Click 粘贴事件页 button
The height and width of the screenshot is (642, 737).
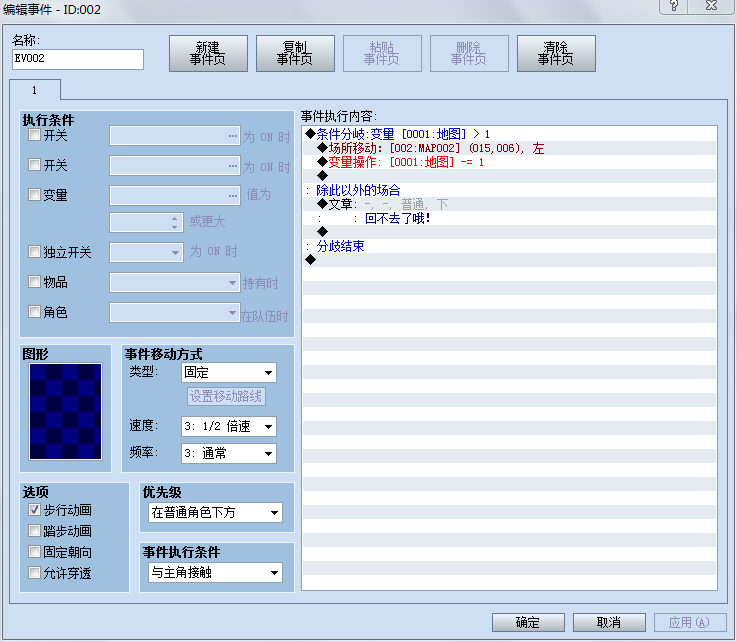[382, 54]
